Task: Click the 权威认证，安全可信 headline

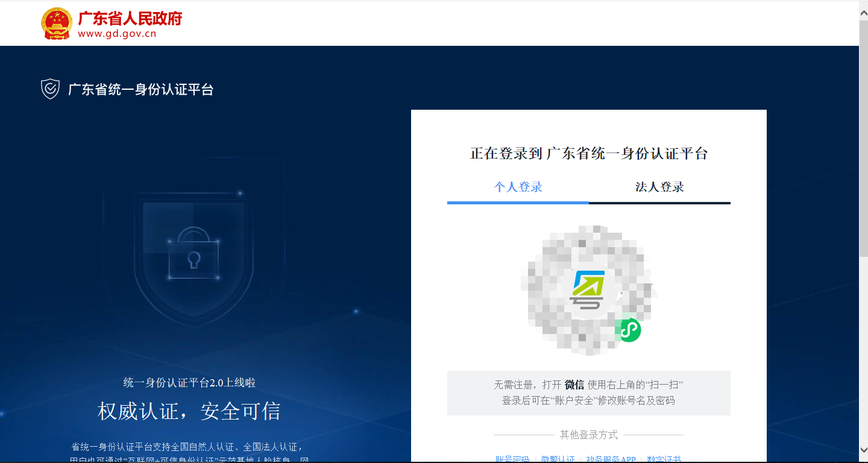Action: pyautogui.click(x=189, y=412)
